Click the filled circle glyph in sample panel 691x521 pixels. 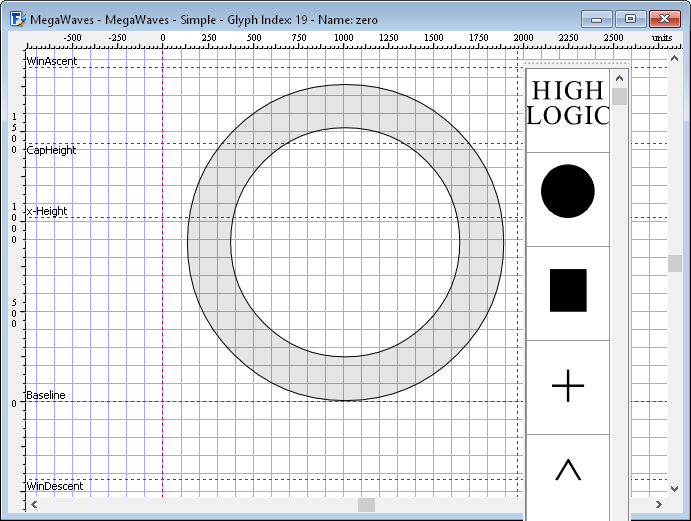click(567, 191)
